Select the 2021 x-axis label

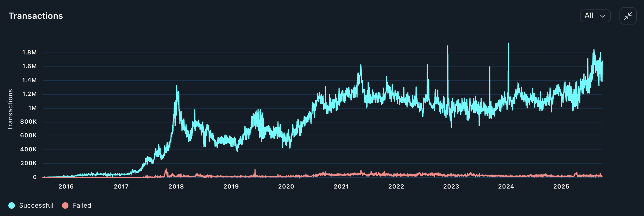tap(341, 186)
